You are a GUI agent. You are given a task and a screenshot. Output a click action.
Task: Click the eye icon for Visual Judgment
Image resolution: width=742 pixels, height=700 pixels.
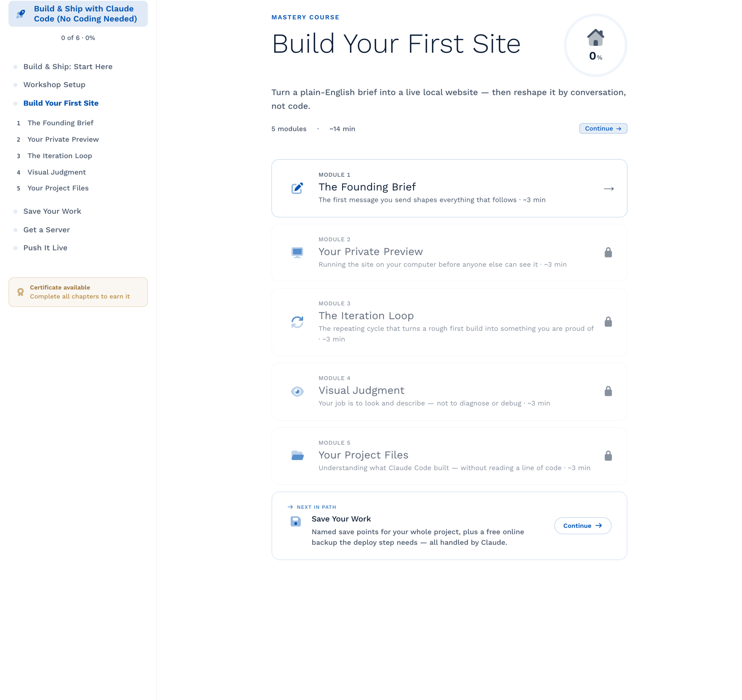(x=297, y=391)
